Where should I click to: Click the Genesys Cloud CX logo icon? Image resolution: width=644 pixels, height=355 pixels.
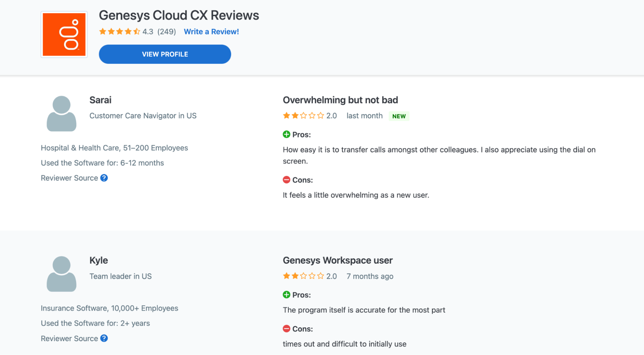click(63, 34)
